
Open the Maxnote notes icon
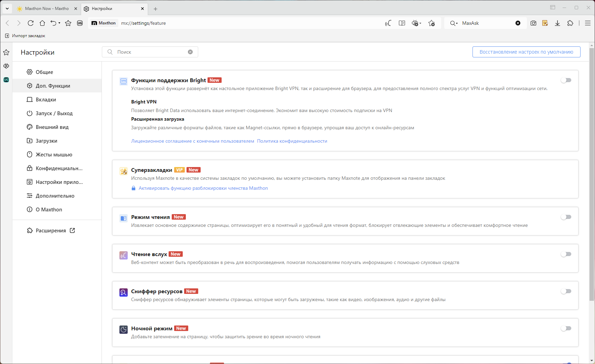coord(545,23)
